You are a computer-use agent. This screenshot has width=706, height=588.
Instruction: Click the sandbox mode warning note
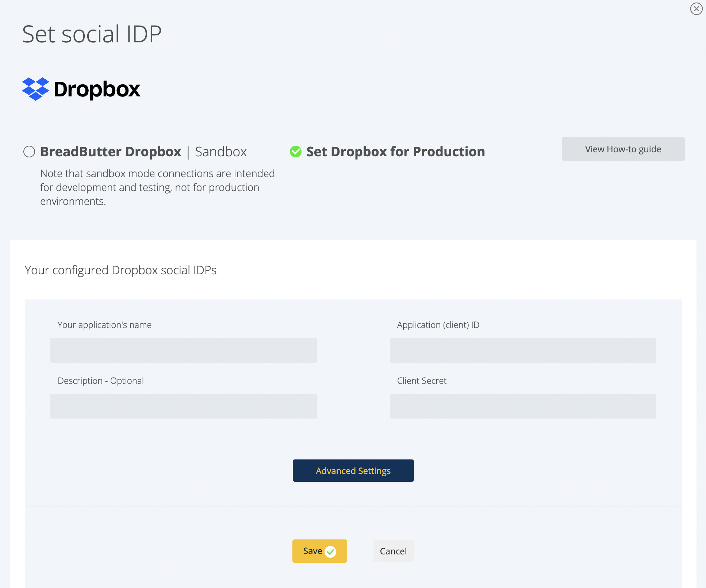pos(157,187)
